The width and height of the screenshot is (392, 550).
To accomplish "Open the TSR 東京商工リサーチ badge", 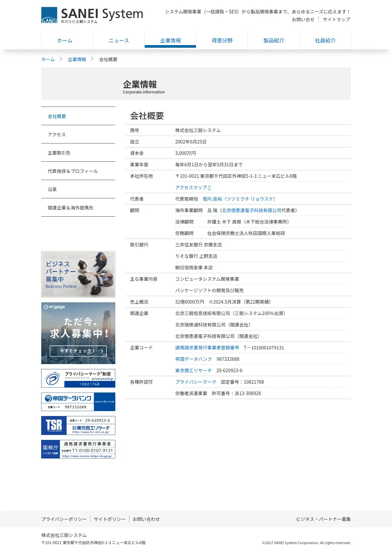I will point(78,425).
